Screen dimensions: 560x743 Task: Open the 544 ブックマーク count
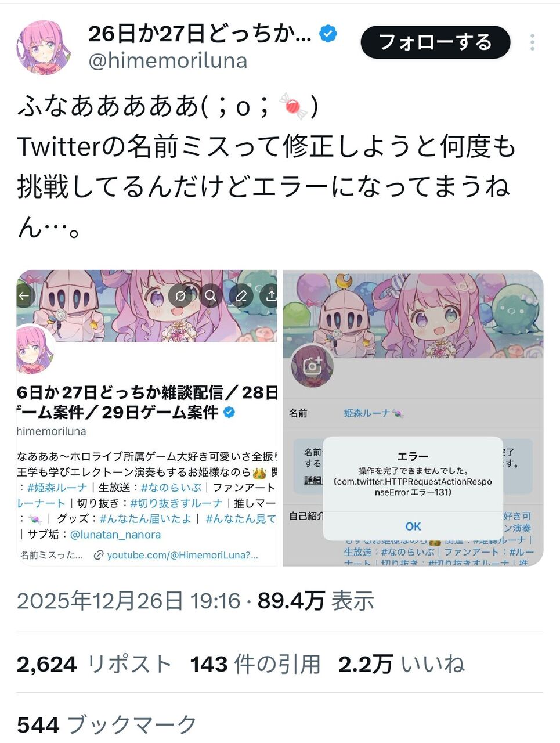click(x=107, y=725)
